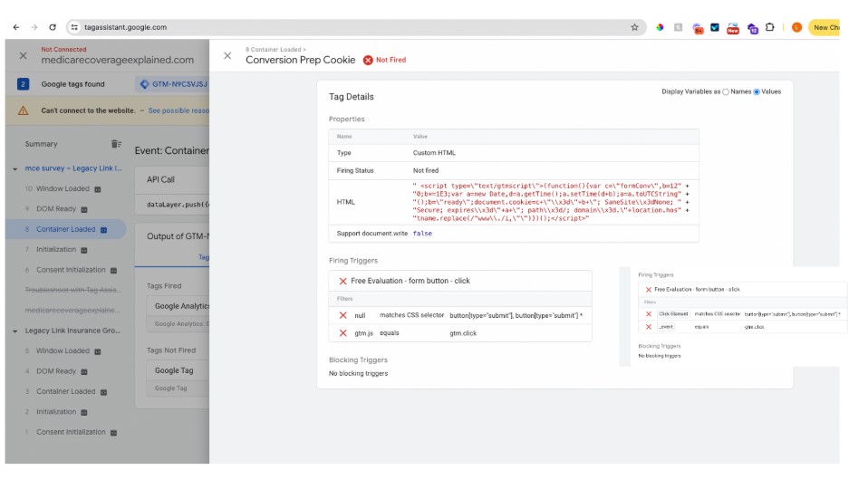868x489 pixels.
Task: Click message icon beside 3 Container Loaded
Action: tap(103, 392)
